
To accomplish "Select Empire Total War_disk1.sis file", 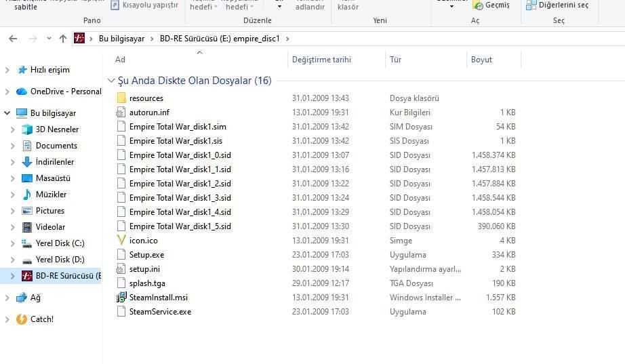I will [x=176, y=141].
